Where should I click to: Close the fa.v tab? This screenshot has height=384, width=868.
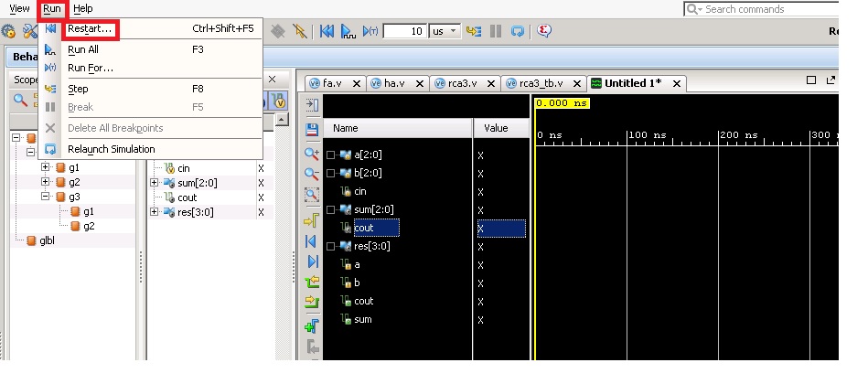[x=357, y=83]
